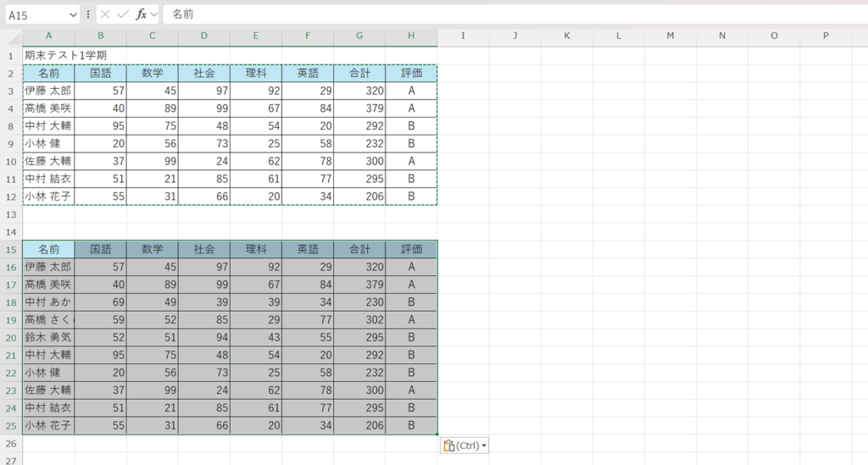Click the three-dot handle beside Name Box
Screen dimensions: 868x465
click(x=88, y=14)
